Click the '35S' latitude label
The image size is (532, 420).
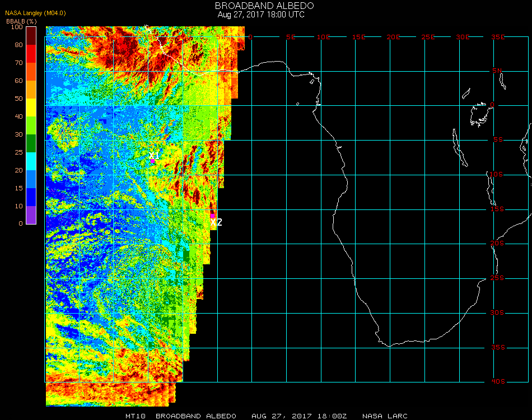pyautogui.click(x=498, y=347)
